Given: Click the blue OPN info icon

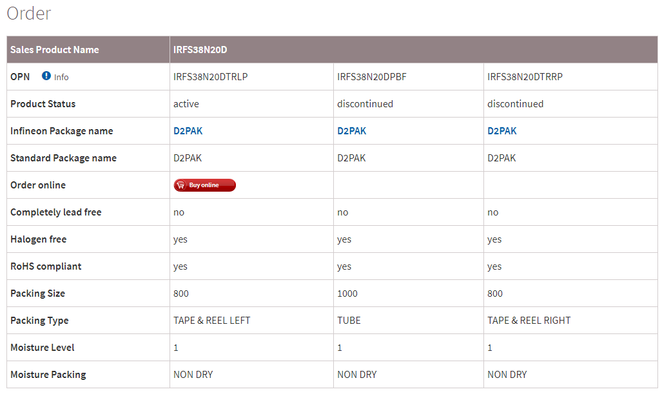Looking at the screenshot, I should pos(46,76).
